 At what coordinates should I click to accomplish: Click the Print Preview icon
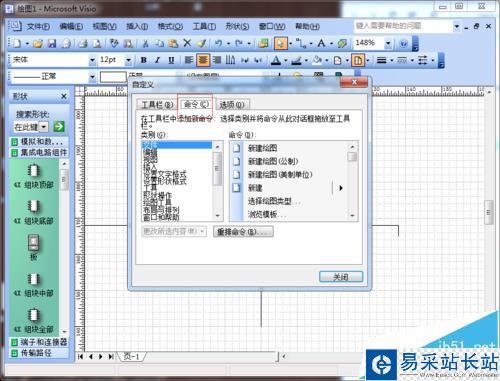coord(97,43)
